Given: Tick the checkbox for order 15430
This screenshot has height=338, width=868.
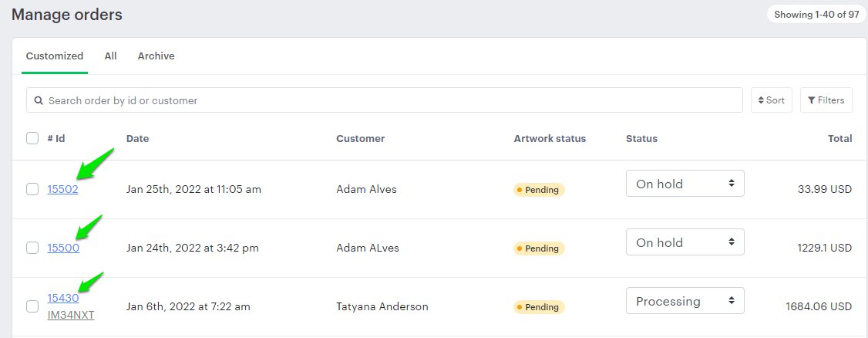Looking at the screenshot, I should [32, 306].
